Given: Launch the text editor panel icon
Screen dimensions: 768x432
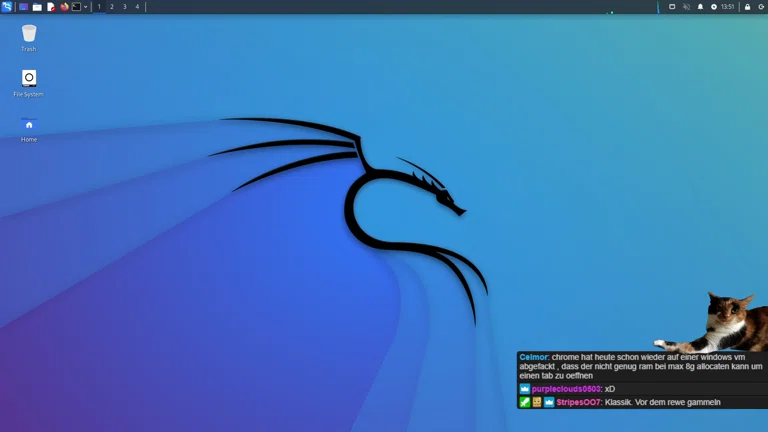Looking at the screenshot, I should [x=51, y=7].
